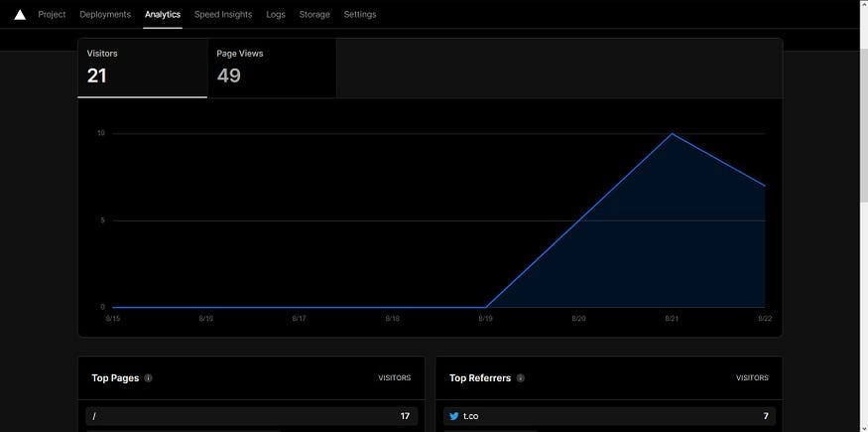
Task: Click the 8/22 date label on chart
Action: [x=765, y=319]
